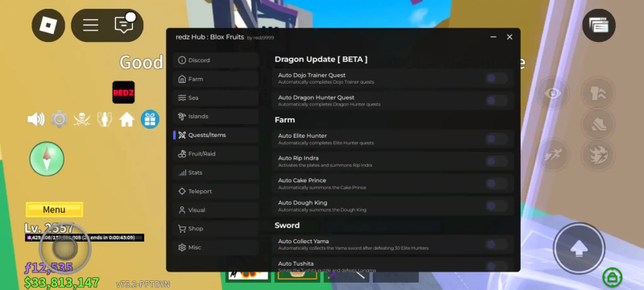Turn on Auto Dough King
The image size is (644, 290).
click(496, 205)
